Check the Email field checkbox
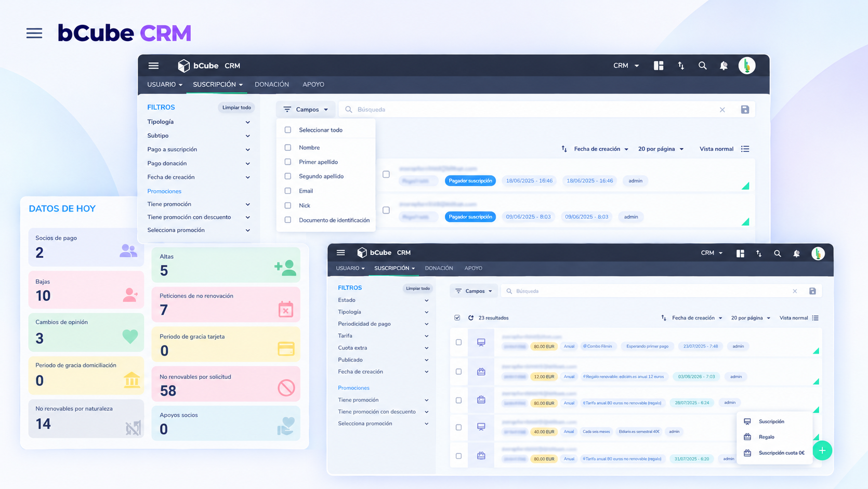 click(x=288, y=191)
